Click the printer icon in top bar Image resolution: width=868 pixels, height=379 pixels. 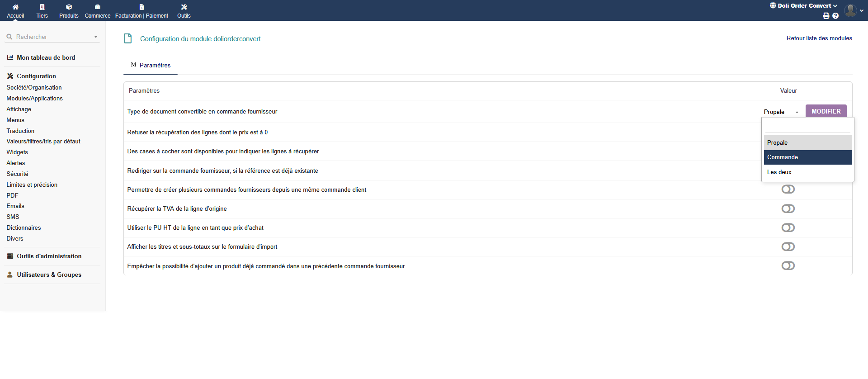click(x=826, y=16)
